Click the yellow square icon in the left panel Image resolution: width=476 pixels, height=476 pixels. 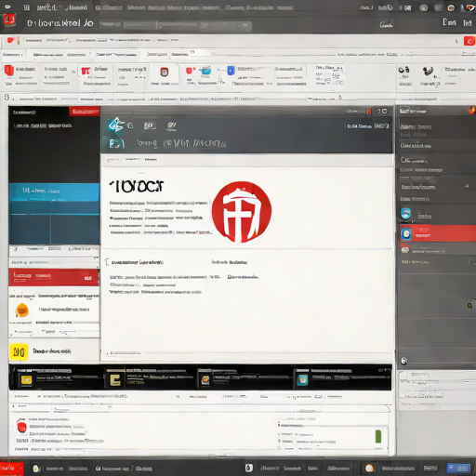19,352
